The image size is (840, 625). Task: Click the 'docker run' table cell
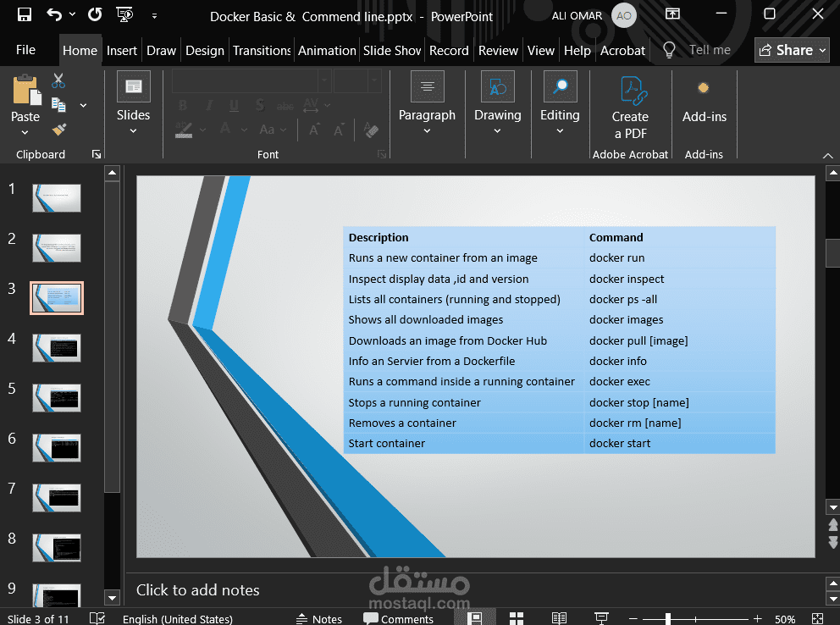click(680, 258)
